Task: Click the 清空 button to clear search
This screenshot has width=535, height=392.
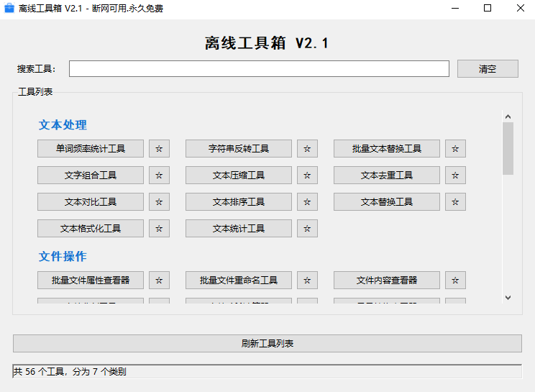Action: tap(488, 68)
